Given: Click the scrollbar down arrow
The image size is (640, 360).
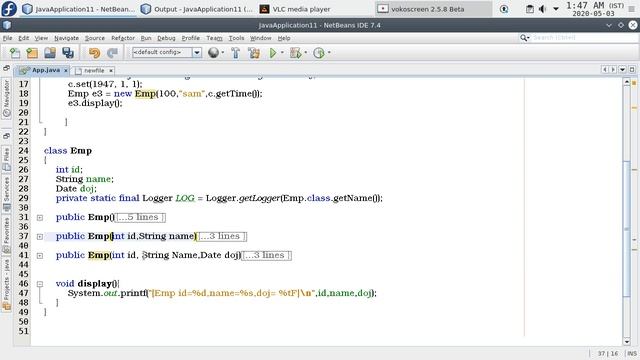Looking at the screenshot, I should tap(627, 342).
